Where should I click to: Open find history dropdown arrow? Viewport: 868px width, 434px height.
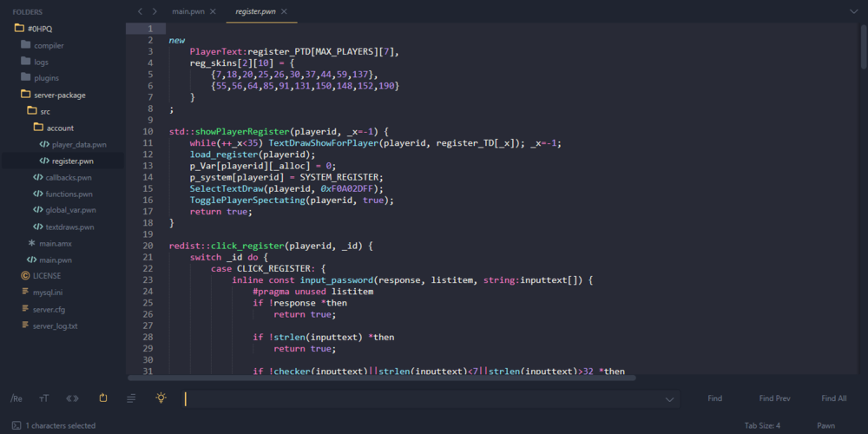coord(669,399)
